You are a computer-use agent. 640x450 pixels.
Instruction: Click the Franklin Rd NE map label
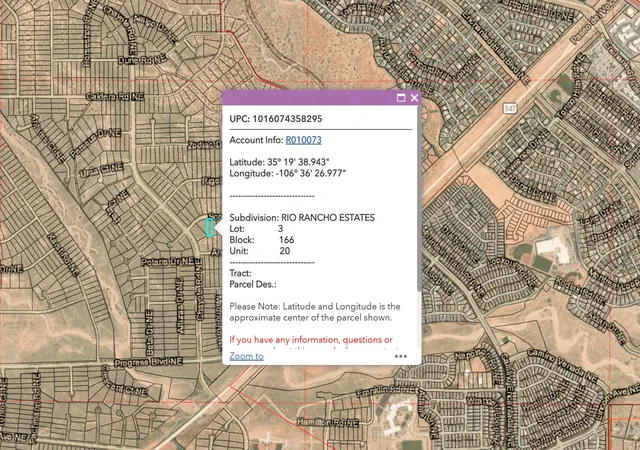pyautogui.click(x=387, y=391)
